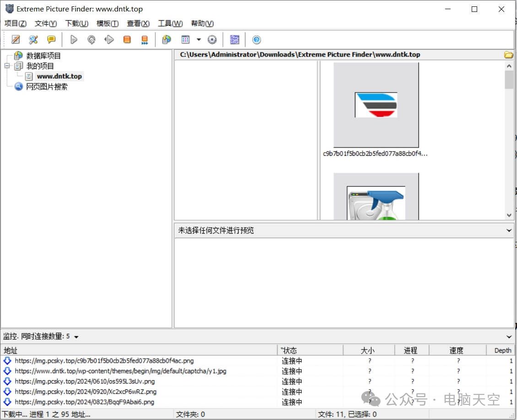Image resolution: width=517 pixels, height=420 pixels.
Task: Click the purple templates panel icon
Action: point(234,39)
